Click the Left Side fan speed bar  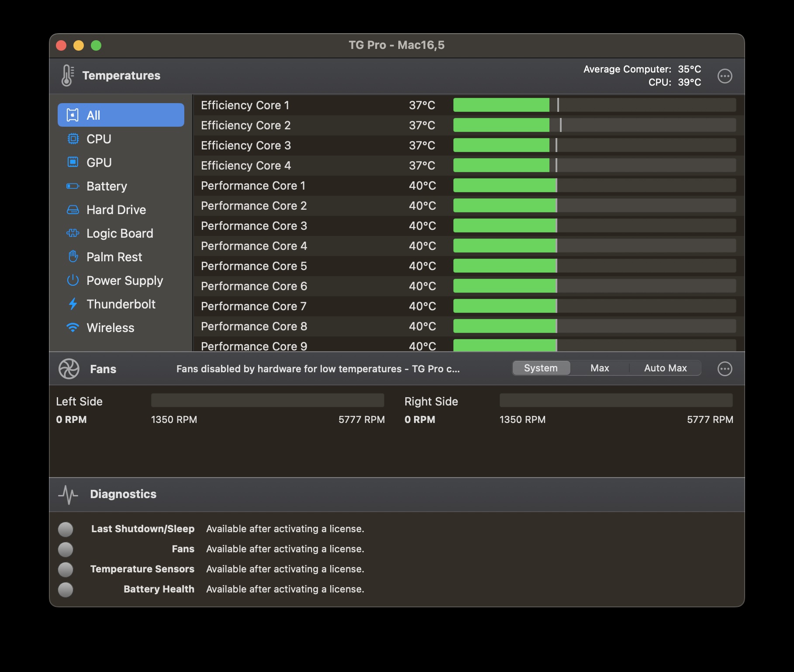(267, 400)
